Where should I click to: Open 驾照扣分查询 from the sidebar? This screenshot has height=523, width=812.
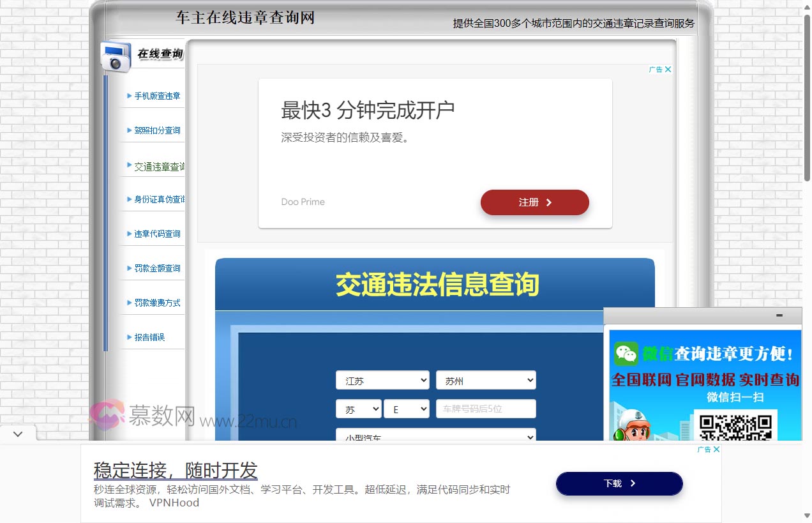click(156, 130)
